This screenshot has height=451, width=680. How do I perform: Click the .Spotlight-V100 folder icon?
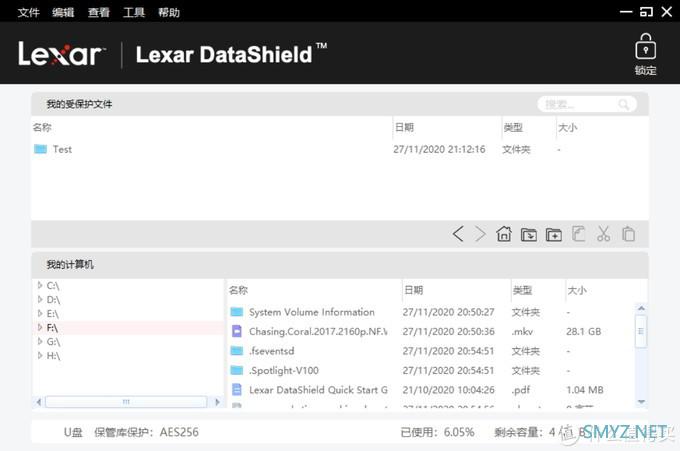(x=237, y=370)
